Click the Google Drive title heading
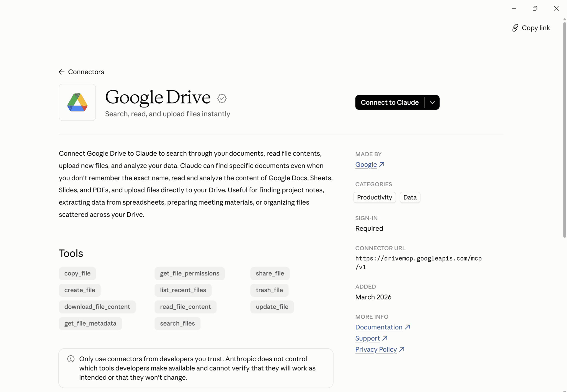 click(158, 97)
